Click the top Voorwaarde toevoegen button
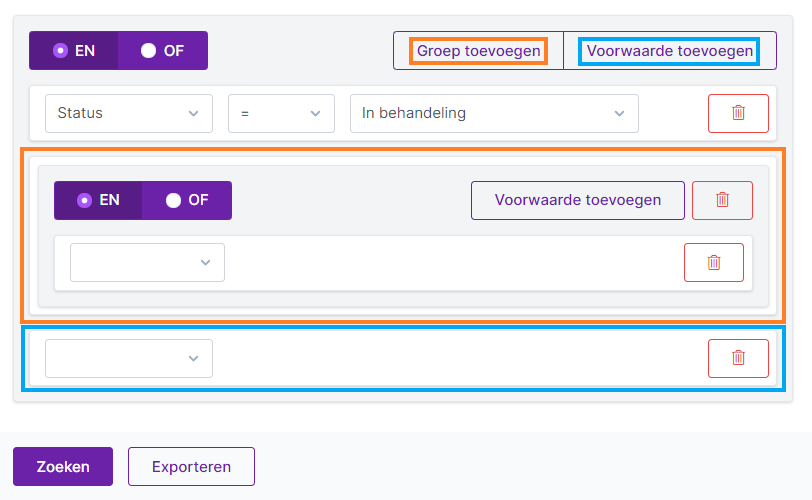This screenshot has height=500, width=812. point(670,51)
